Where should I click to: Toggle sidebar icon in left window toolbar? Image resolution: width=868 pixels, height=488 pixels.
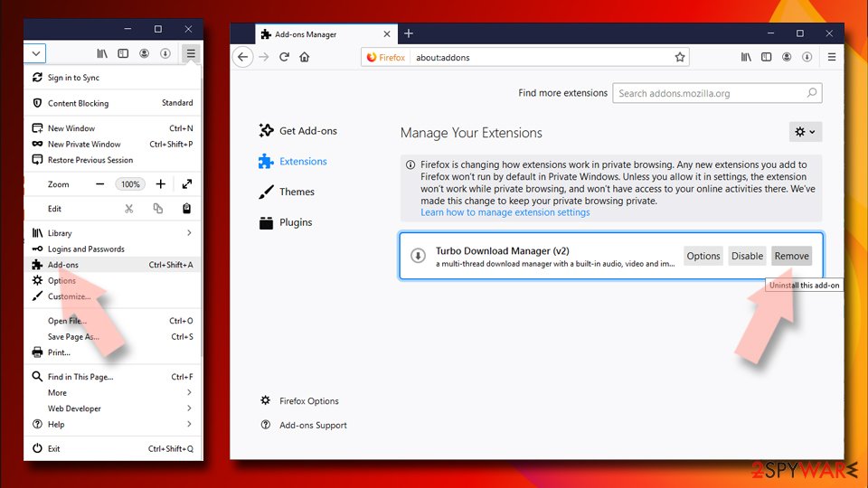[x=123, y=53]
